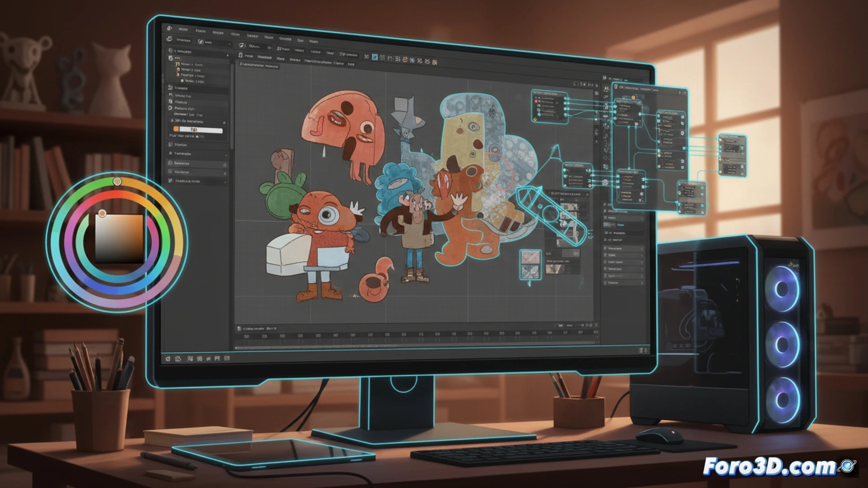Select the upper texture thumbnail beside the canvas

click(530, 258)
